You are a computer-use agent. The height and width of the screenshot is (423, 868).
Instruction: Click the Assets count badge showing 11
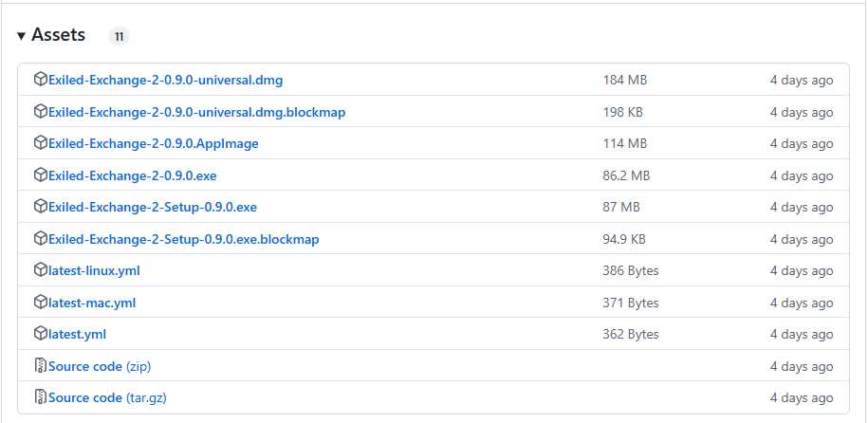[119, 37]
